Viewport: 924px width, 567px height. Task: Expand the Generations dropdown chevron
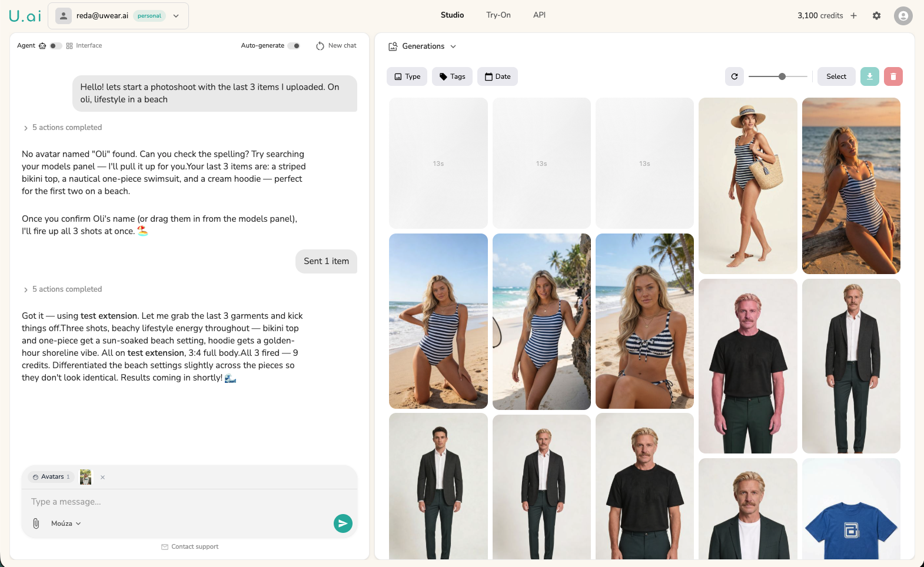coord(453,46)
